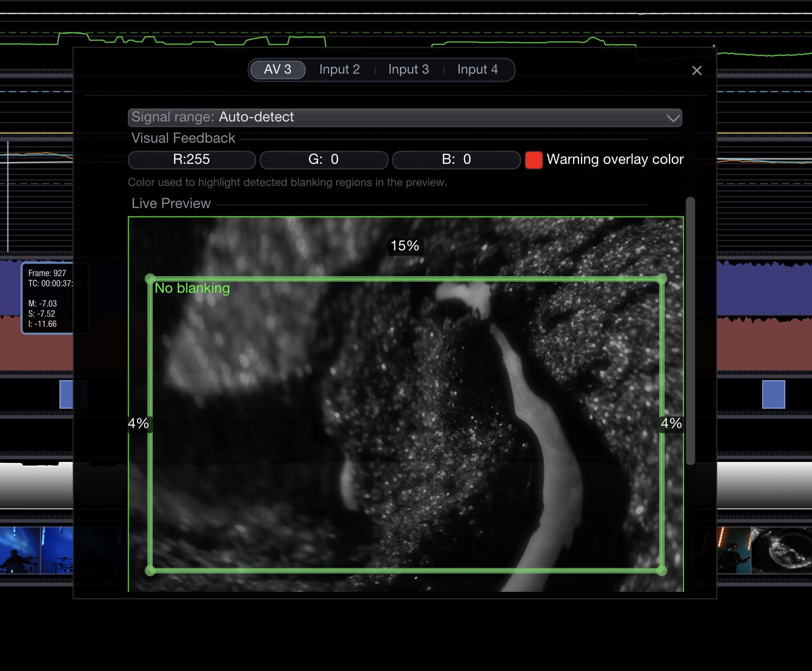Click the B: 0 blue value field
Image resolution: width=812 pixels, height=671 pixels.
[x=456, y=160]
